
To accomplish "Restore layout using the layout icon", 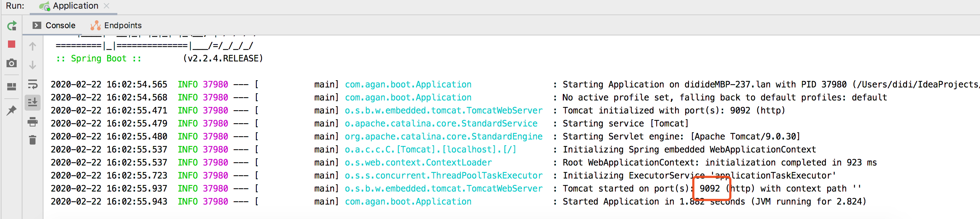I will [12, 87].
